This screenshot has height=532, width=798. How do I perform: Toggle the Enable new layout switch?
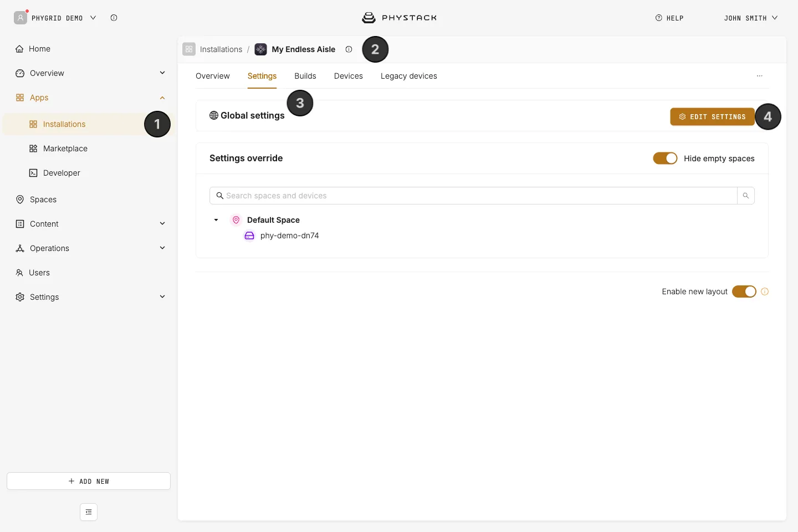pyautogui.click(x=744, y=291)
